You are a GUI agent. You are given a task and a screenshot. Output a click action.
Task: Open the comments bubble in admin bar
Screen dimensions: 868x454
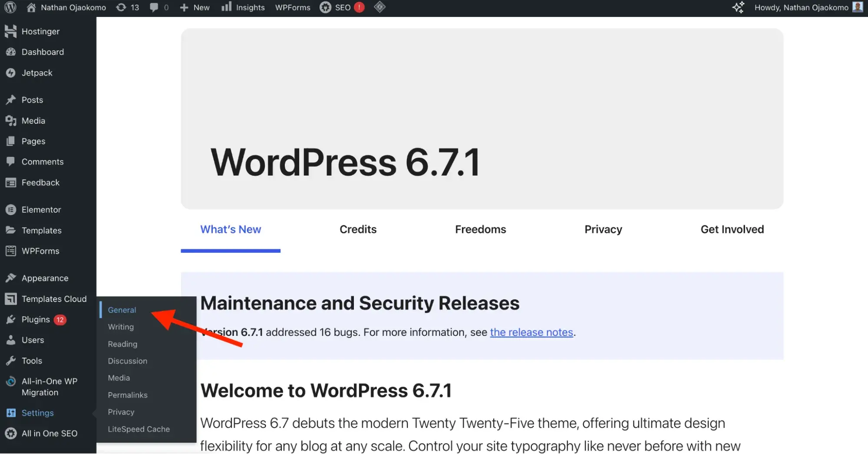(154, 7)
